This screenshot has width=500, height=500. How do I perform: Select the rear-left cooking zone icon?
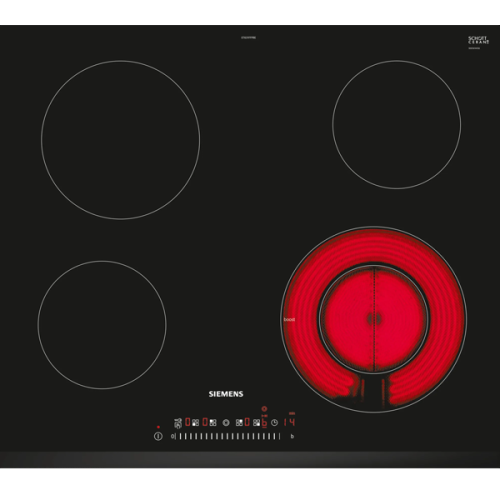click(x=213, y=423)
